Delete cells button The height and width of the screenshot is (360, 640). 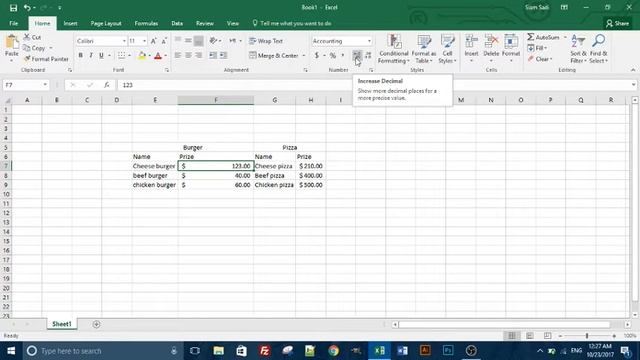491,49
